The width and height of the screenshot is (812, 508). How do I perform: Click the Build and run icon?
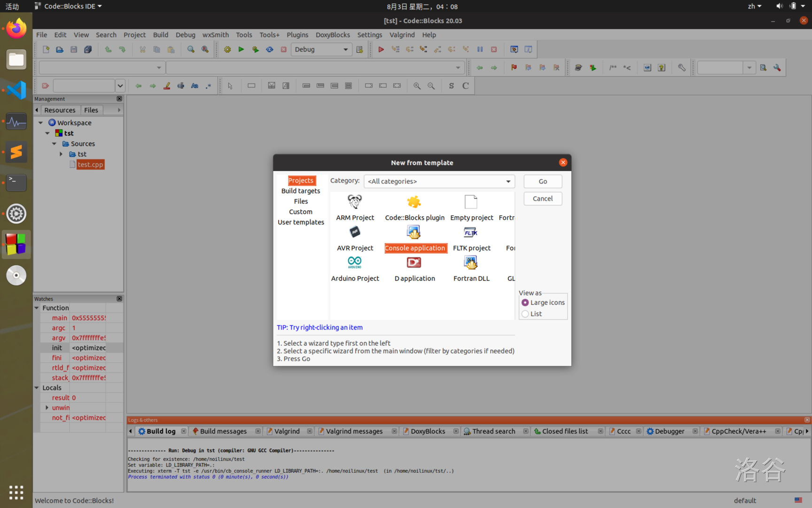[x=255, y=49]
